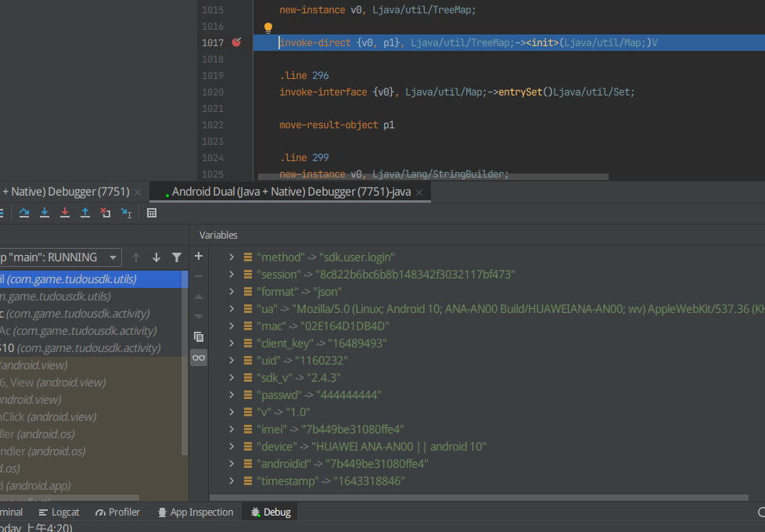The width and height of the screenshot is (765, 532).
Task: Expand the "format" variable entry
Action: pos(232,291)
